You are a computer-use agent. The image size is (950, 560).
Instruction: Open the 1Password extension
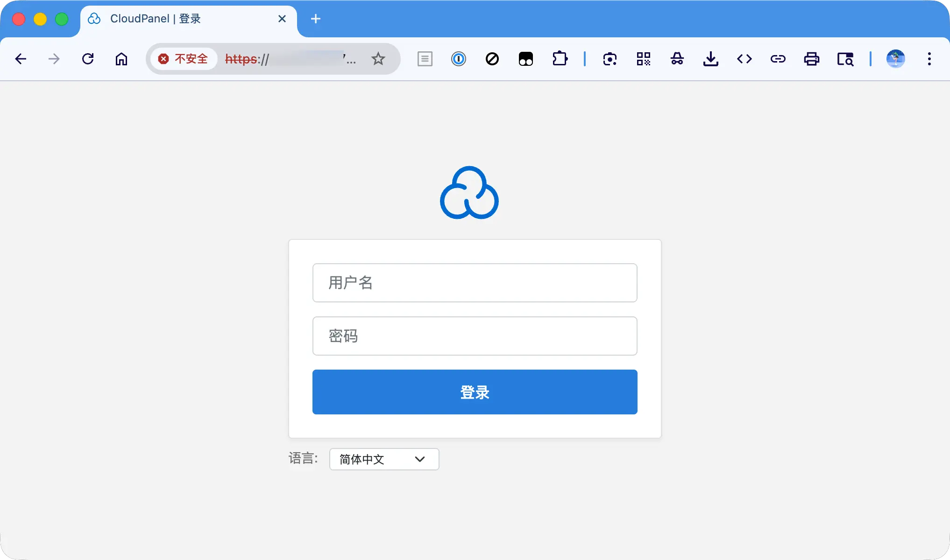[459, 59]
